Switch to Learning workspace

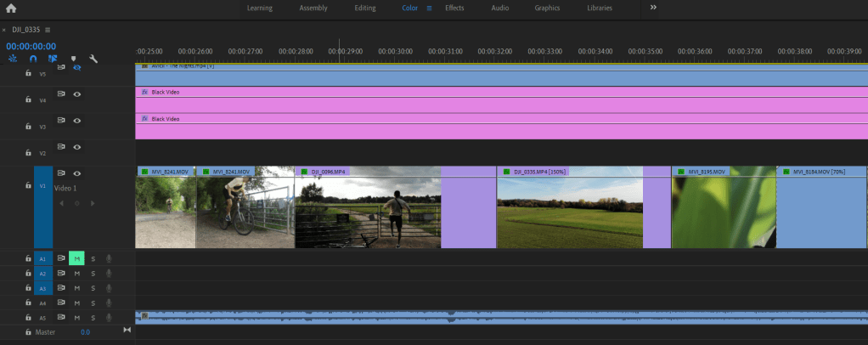tap(260, 8)
